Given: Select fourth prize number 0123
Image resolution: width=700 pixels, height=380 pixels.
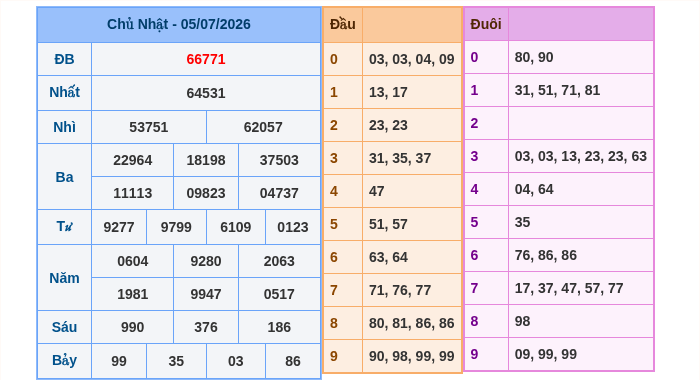Looking at the screenshot, I should click(293, 227).
